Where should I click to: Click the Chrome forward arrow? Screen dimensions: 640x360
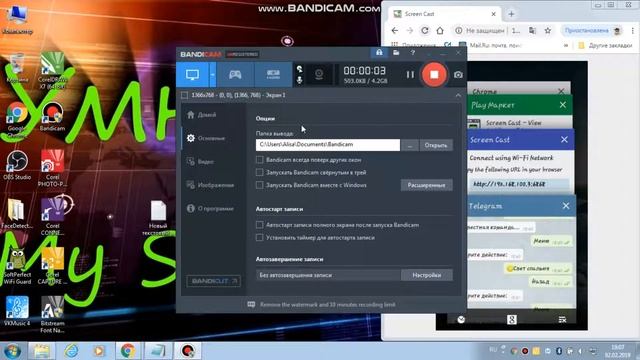410,31
